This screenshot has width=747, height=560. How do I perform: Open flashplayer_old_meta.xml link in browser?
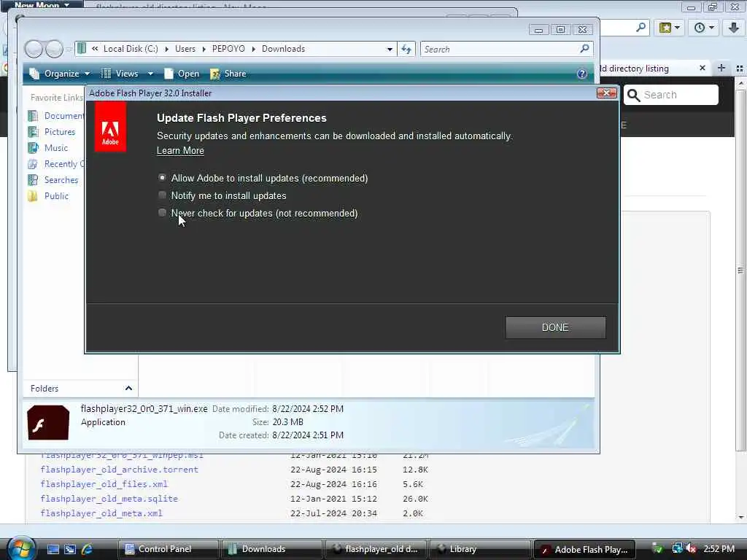[101, 513]
